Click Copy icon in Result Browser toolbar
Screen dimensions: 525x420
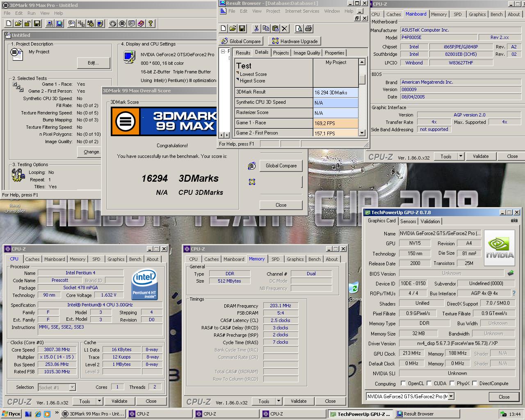pyautogui.click(x=266, y=28)
